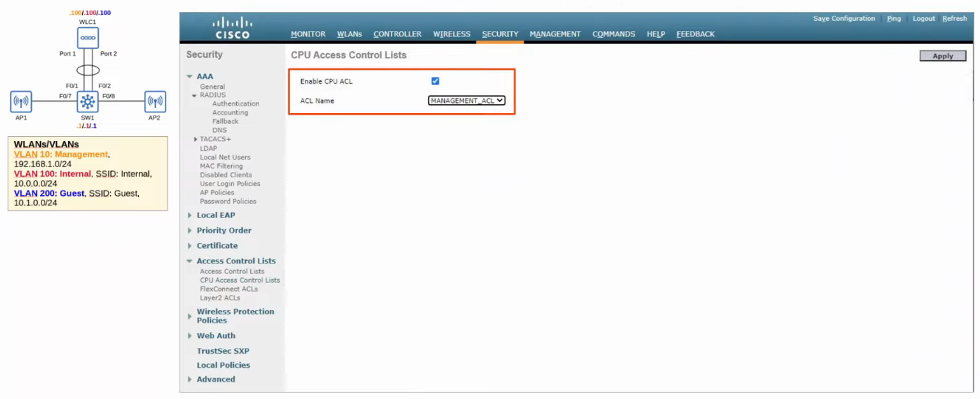Click the Save Configuration link

click(844, 19)
